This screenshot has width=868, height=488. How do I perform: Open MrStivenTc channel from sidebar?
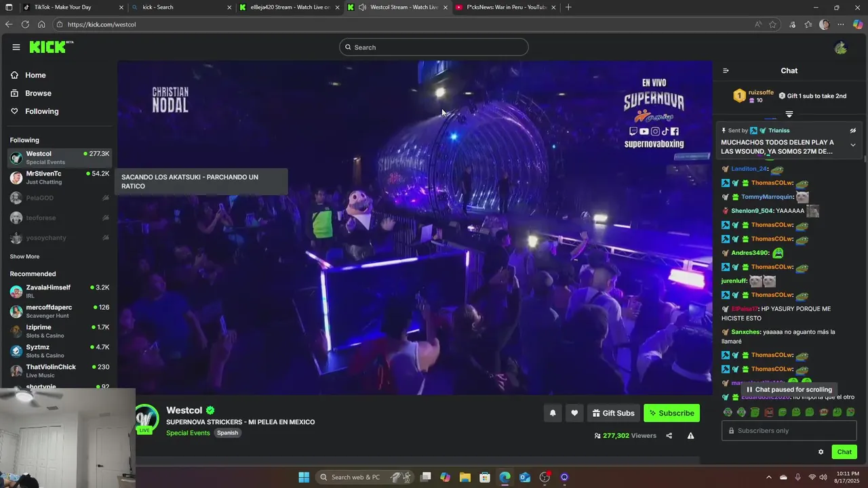60,178
